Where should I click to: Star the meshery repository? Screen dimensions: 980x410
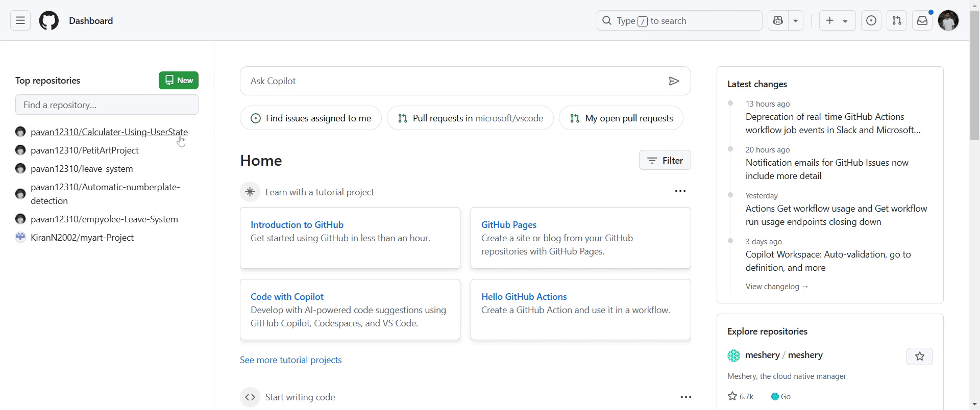click(919, 356)
